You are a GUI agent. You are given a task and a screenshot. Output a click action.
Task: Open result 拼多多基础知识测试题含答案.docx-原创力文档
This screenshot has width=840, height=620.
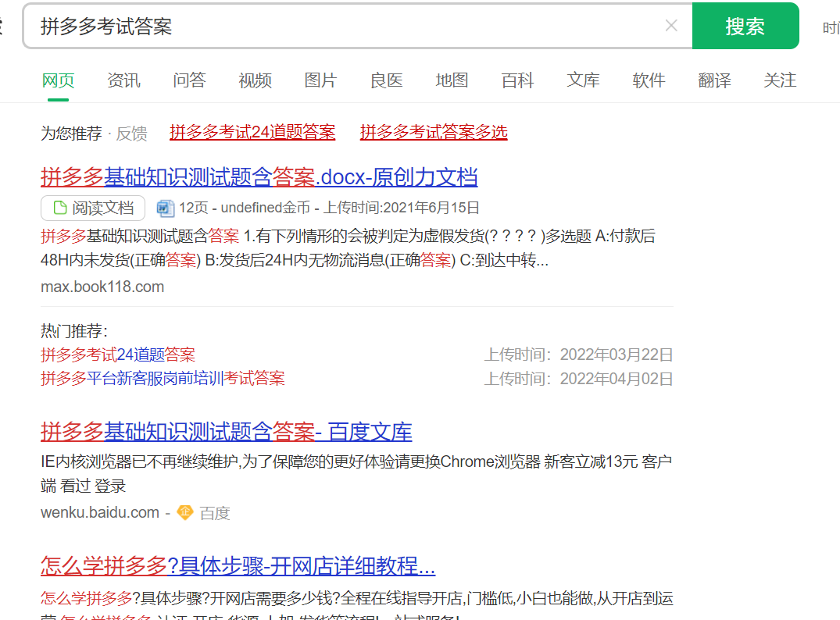[259, 177]
